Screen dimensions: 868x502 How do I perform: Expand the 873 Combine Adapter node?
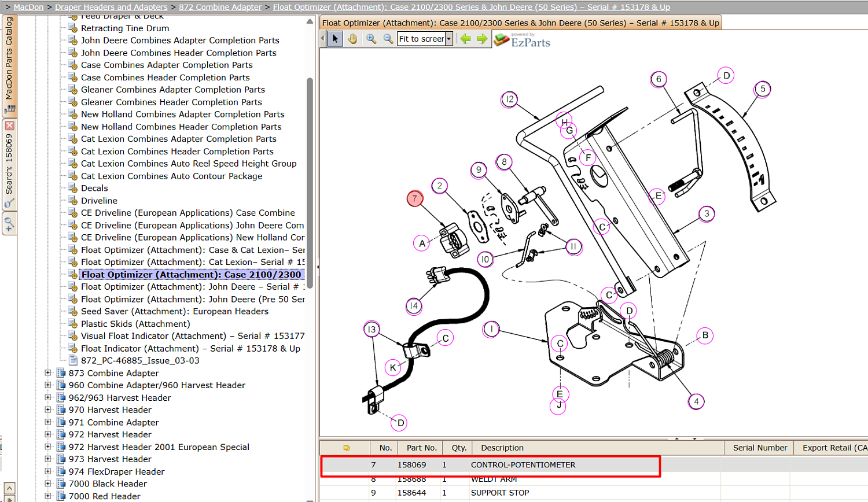(x=48, y=373)
